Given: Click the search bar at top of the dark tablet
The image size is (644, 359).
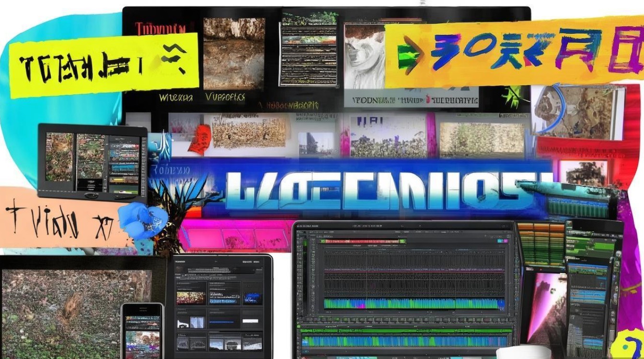Looking at the screenshot, I should pyautogui.click(x=219, y=271).
